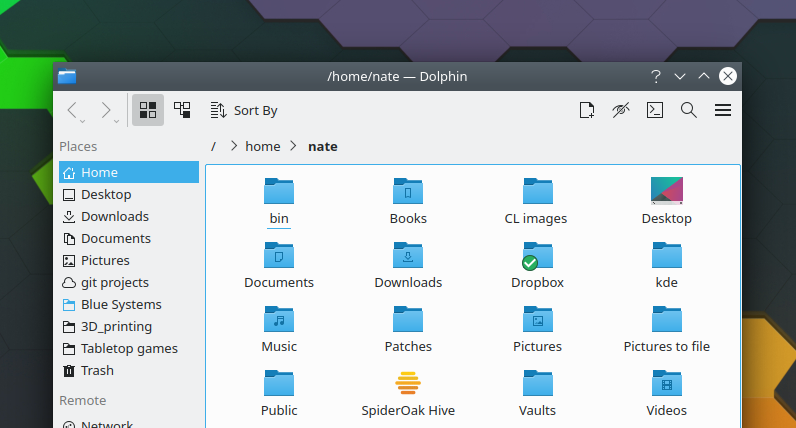Expand the chevron after root breadcrumb
The image size is (796, 428).
click(x=234, y=146)
